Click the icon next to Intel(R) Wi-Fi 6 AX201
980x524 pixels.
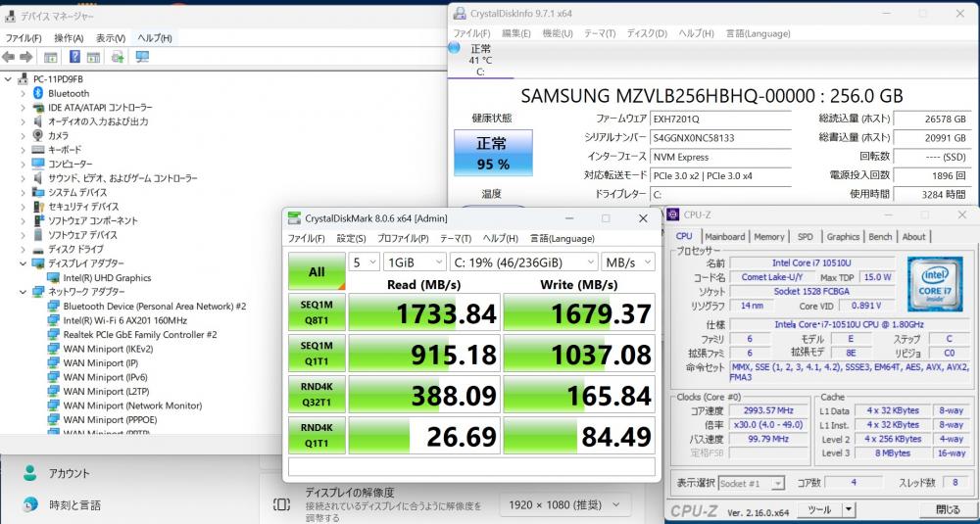coord(53,320)
